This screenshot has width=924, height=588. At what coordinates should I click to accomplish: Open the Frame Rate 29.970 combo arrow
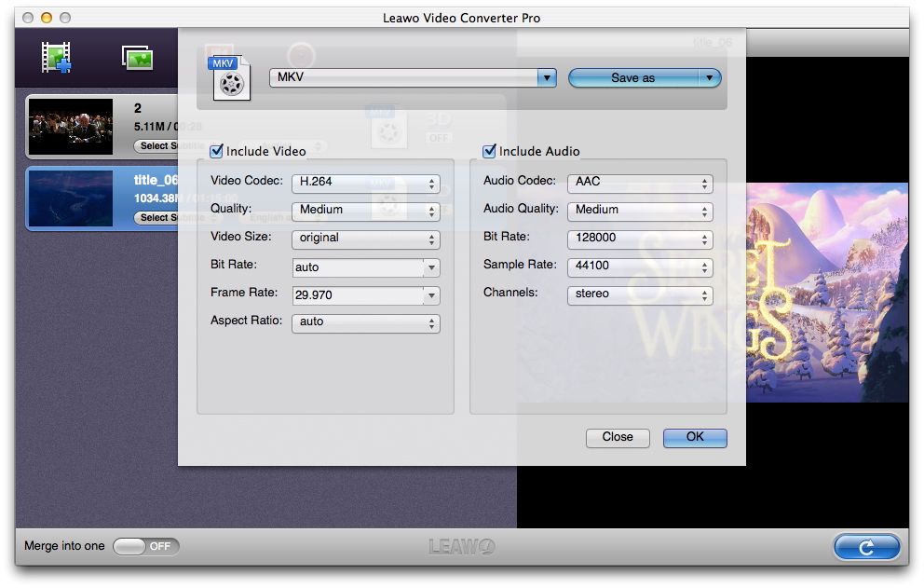tap(431, 295)
